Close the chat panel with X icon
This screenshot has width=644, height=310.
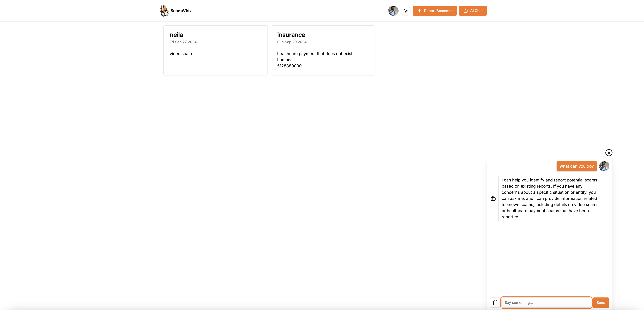point(609,153)
